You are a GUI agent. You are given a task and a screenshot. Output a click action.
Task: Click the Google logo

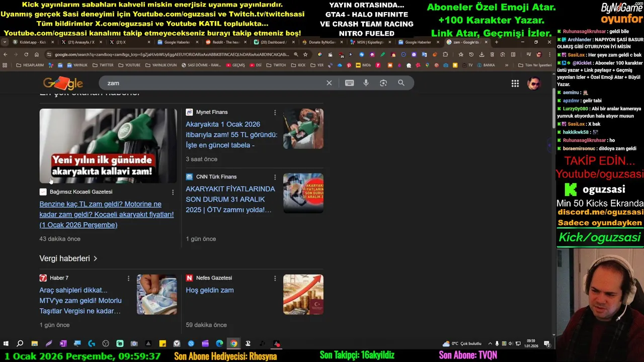[63, 83]
